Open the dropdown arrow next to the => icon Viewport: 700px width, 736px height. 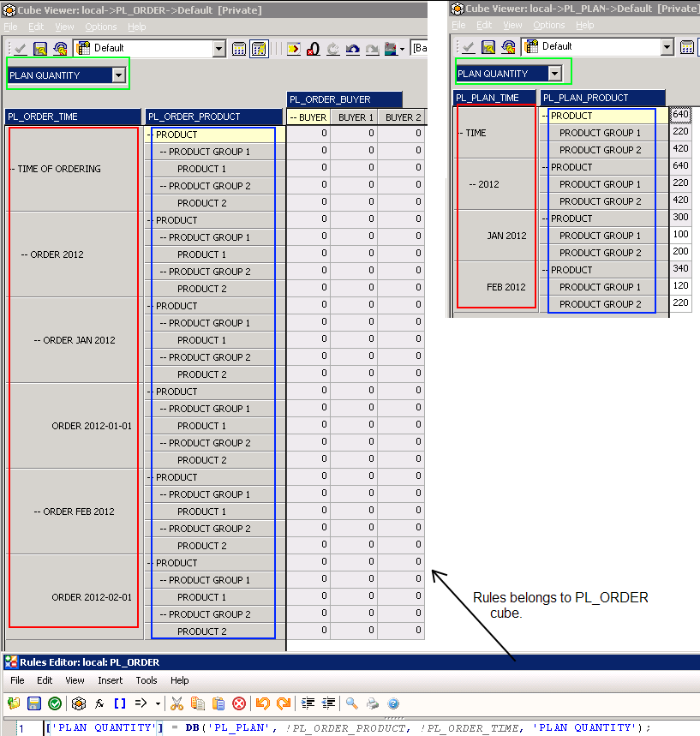pyautogui.click(x=158, y=703)
